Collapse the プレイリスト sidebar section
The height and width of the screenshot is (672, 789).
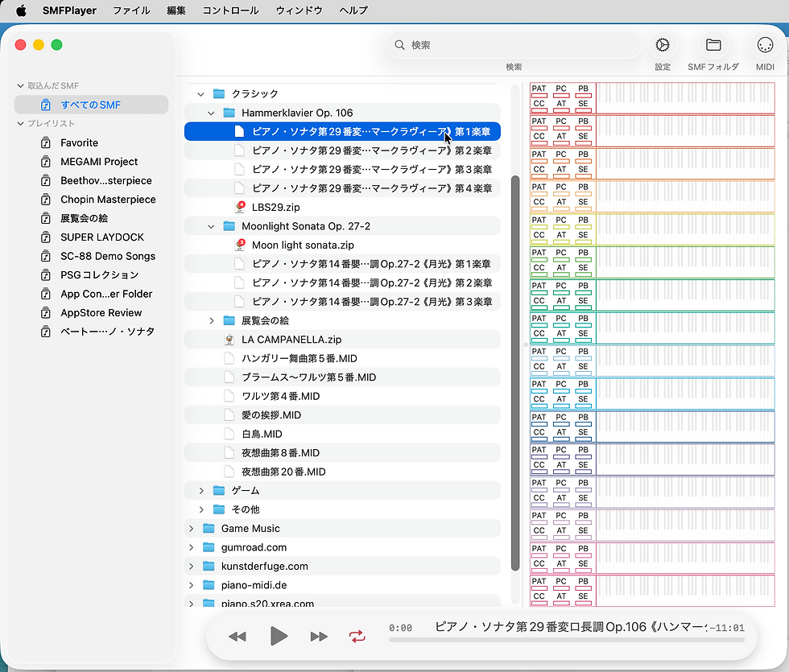21,124
